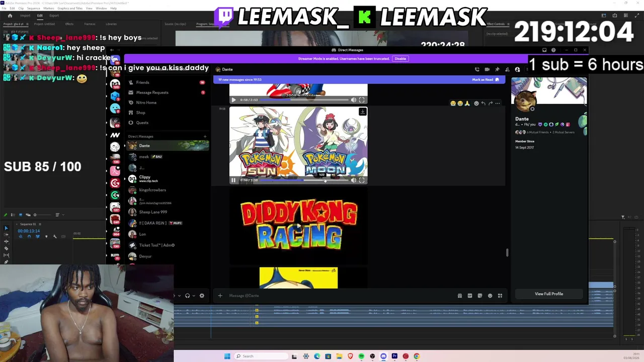Switch to Premiere Export tab

pyautogui.click(x=54, y=16)
